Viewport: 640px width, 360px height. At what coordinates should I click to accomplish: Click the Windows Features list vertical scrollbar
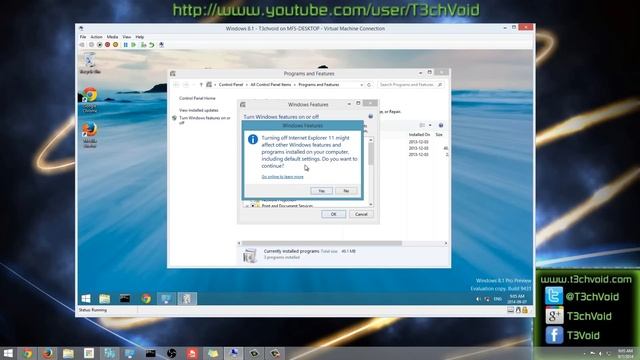[371, 154]
